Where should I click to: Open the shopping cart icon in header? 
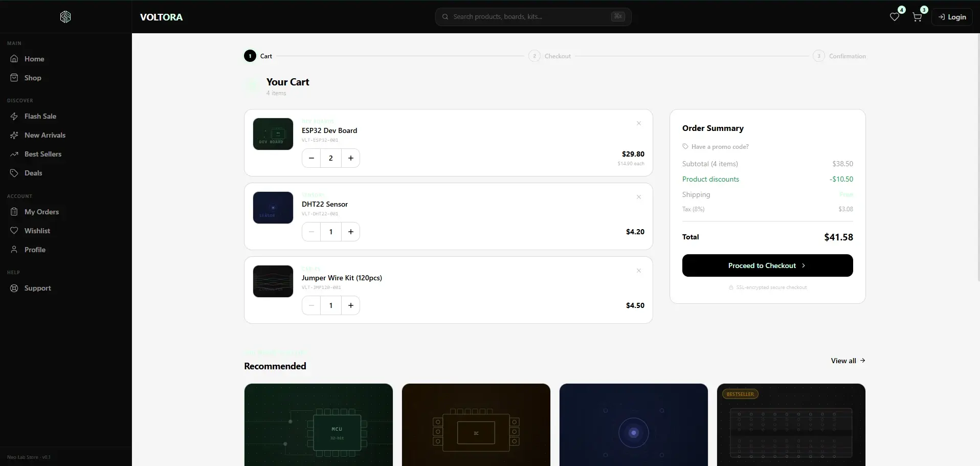coord(917,17)
